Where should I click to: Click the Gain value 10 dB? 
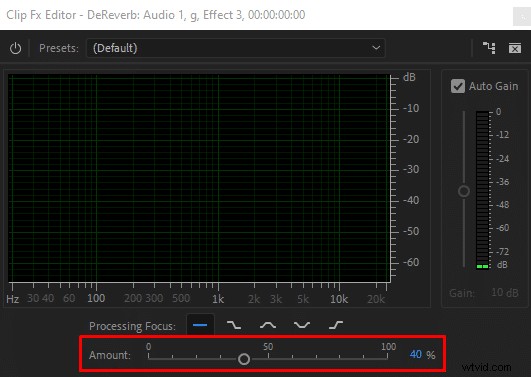505,292
